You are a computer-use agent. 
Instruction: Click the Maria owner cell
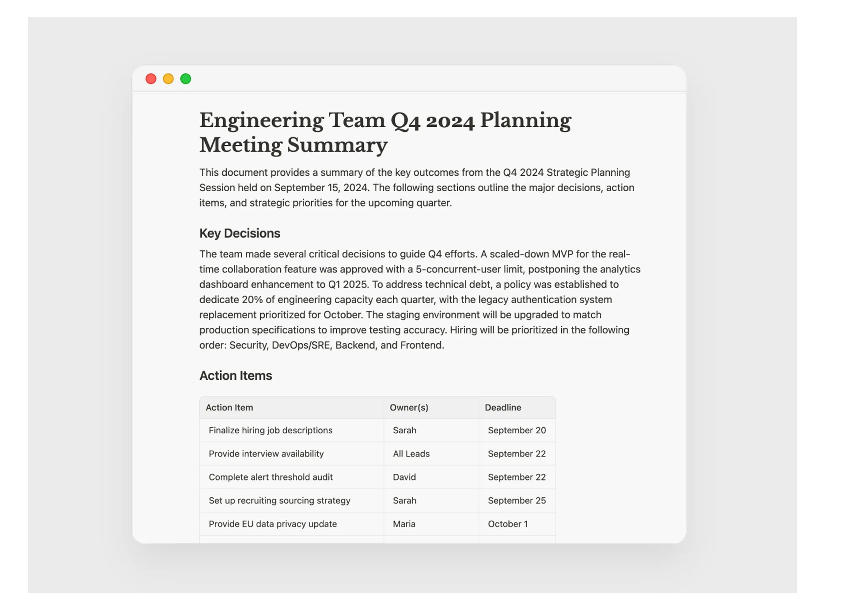404,524
